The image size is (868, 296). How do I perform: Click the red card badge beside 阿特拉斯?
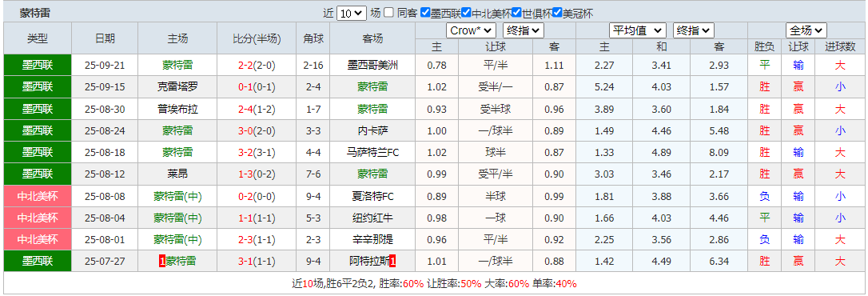point(392,261)
